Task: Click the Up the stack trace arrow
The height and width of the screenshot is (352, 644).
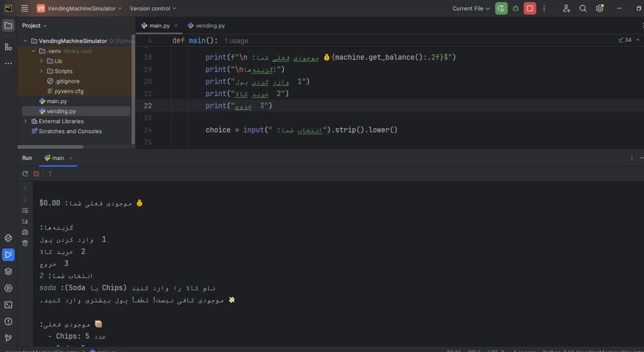Action: pyautogui.click(x=25, y=188)
